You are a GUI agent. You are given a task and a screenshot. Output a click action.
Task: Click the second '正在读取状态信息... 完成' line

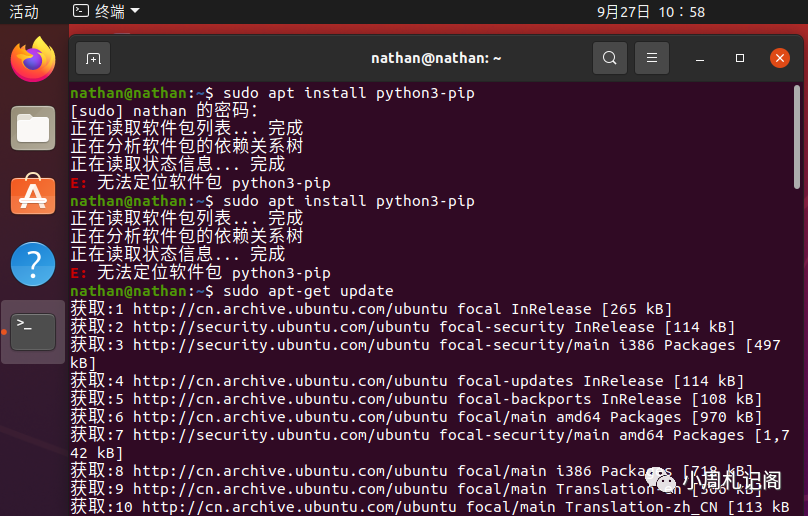point(178,255)
